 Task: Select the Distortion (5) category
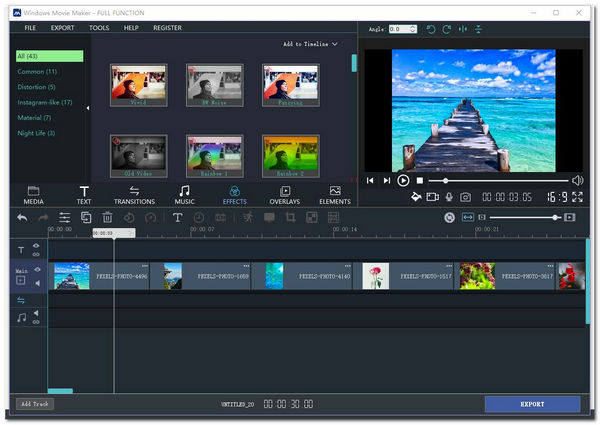coord(36,87)
